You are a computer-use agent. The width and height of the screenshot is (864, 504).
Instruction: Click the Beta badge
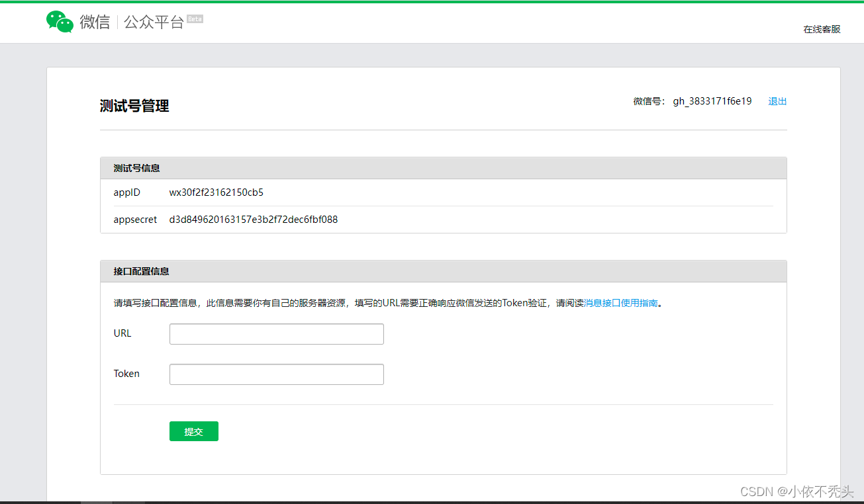195,19
